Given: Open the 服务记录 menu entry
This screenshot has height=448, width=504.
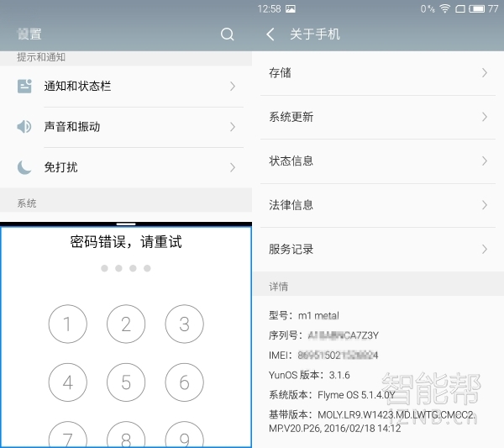Looking at the screenshot, I should coord(377,249).
